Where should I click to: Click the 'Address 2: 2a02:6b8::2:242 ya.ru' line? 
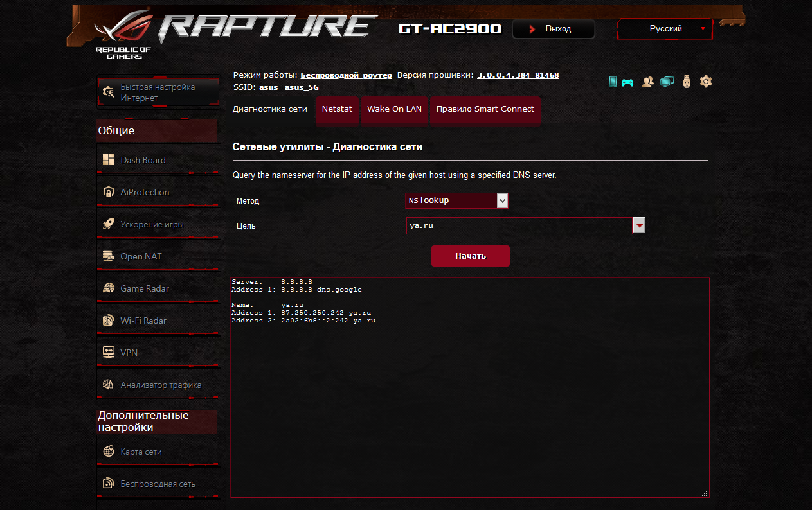coord(303,320)
